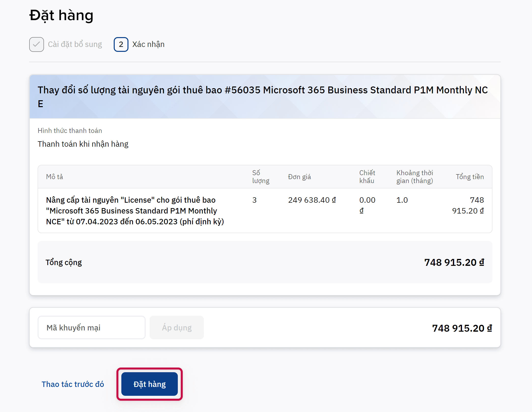532x412 pixels.
Task: Click the unit price 249 638.40 value
Action: point(312,200)
